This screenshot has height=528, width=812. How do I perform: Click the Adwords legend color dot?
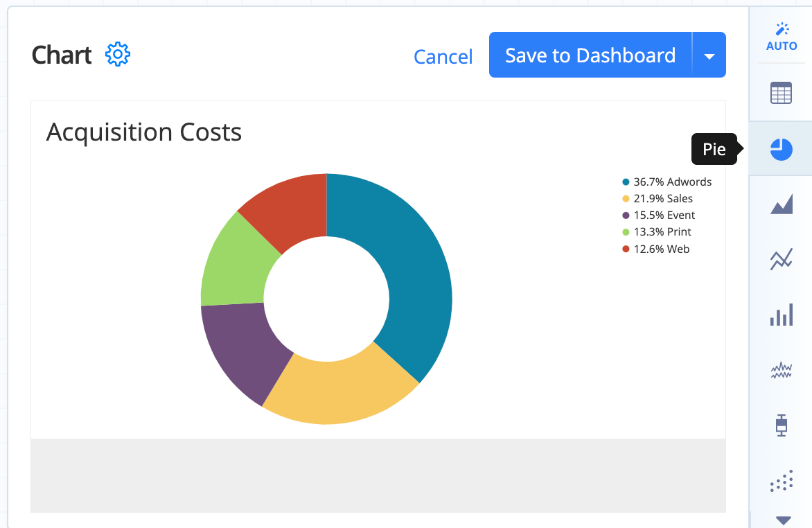click(626, 182)
